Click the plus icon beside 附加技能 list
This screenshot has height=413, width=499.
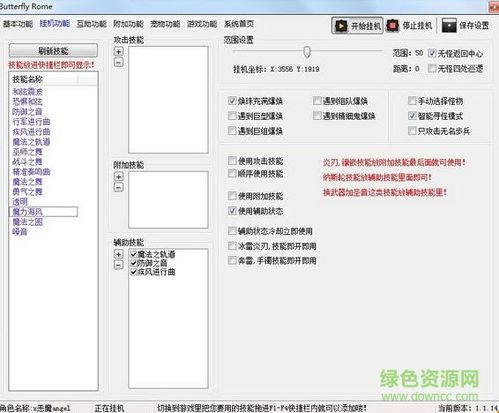pyautogui.click(x=119, y=176)
